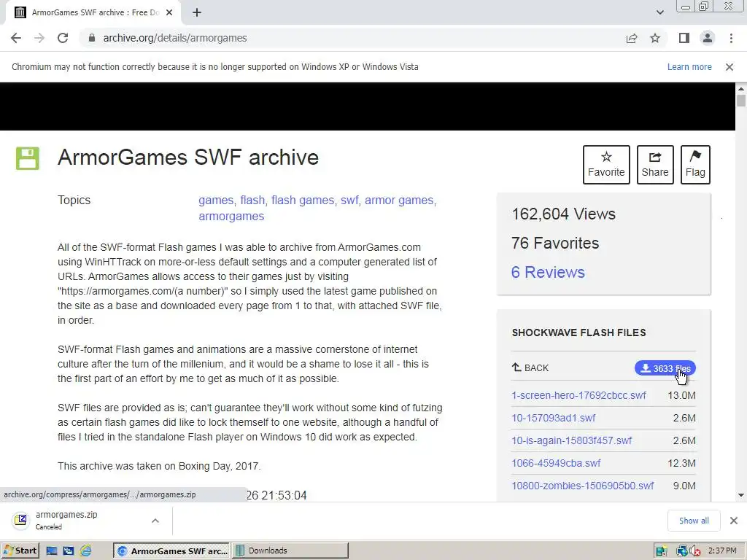This screenshot has width=747, height=560.
Task: Click the padlock site info icon
Action: point(92,38)
